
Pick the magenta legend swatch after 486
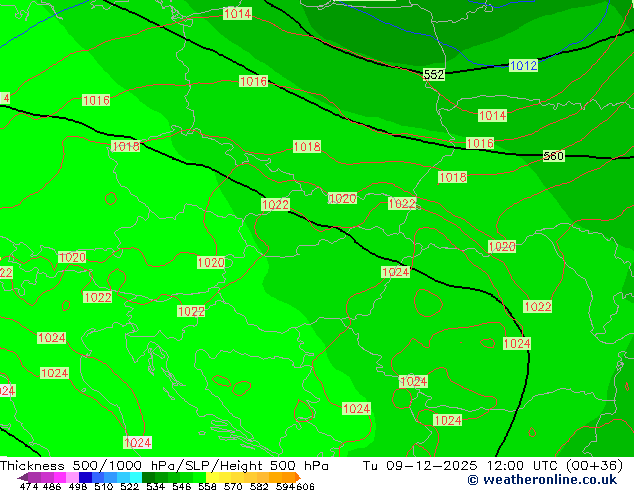point(60,477)
